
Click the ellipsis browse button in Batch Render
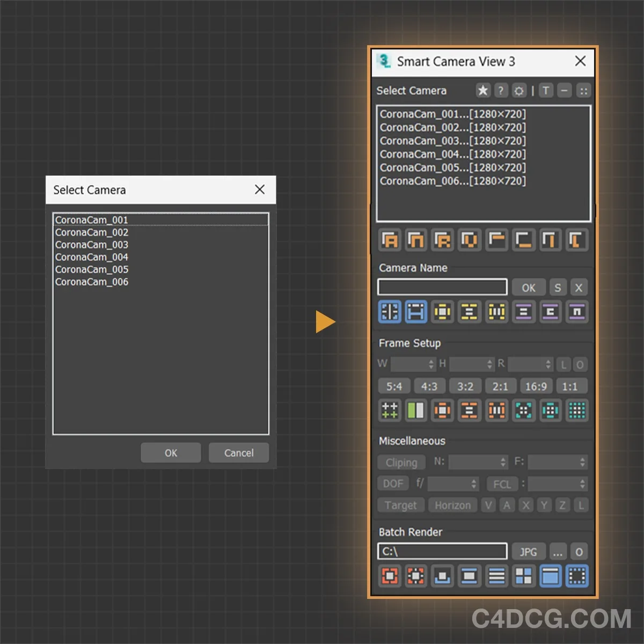(558, 551)
